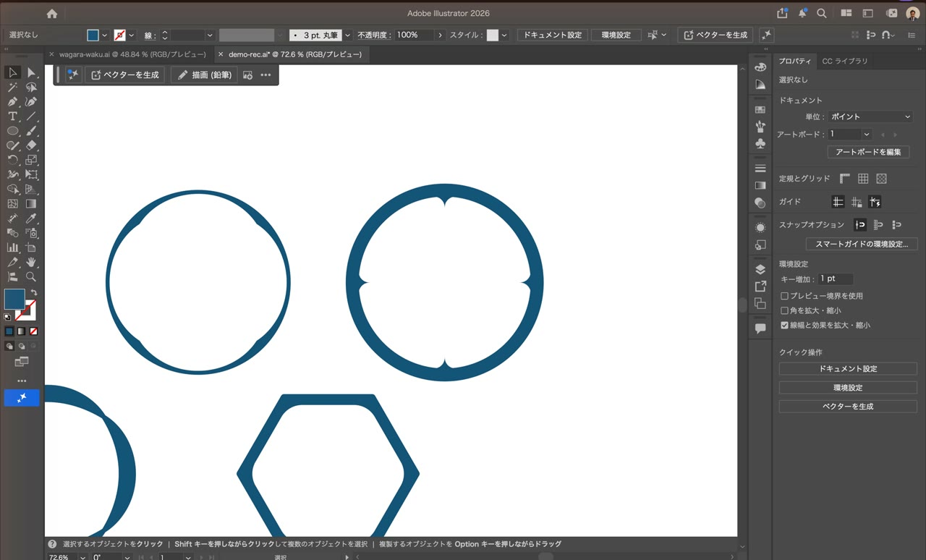Screen dimensions: 926x560
Task: Expand the スタイル dropdown arrow
Action: tap(504, 35)
